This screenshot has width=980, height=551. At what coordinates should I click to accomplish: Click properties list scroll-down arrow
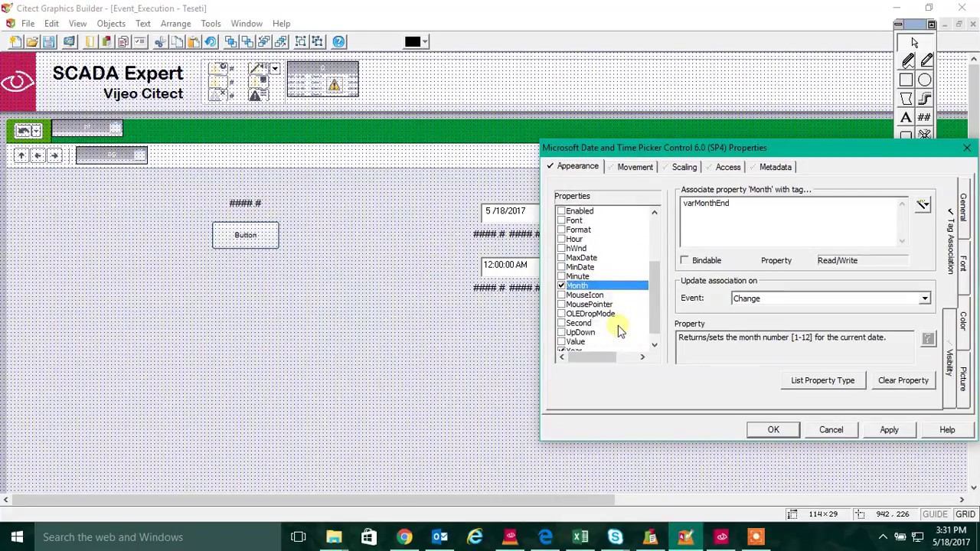(655, 345)
